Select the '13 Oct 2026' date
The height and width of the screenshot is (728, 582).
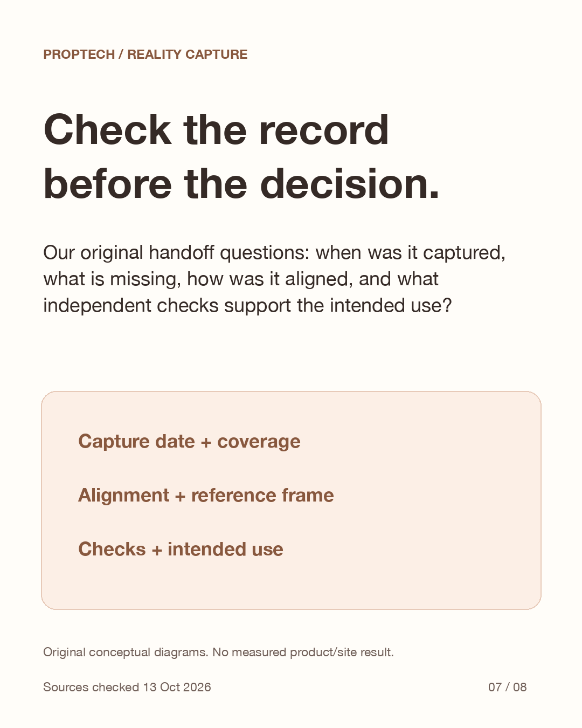pyautogui.click(x=177, y=687)
